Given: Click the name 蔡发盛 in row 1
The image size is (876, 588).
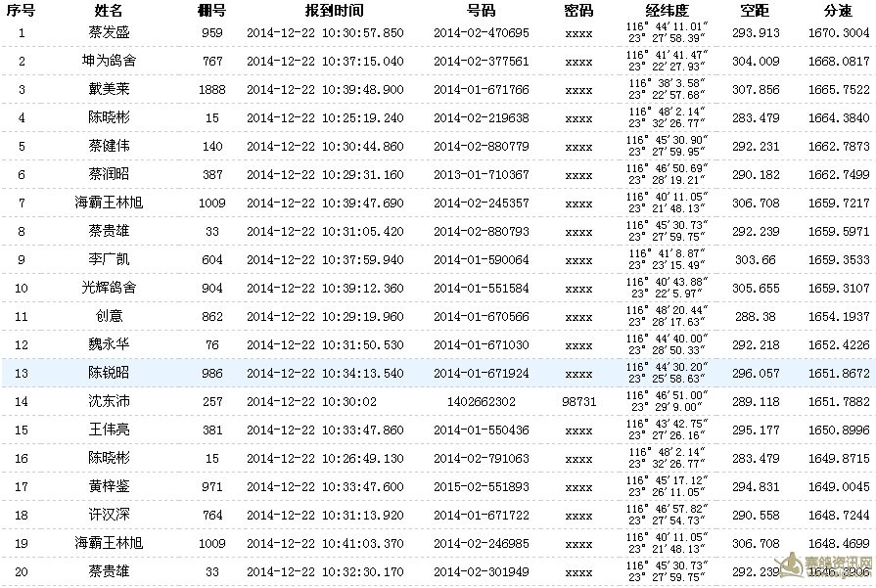Looking at the screenshot, I should coord(109,32).
